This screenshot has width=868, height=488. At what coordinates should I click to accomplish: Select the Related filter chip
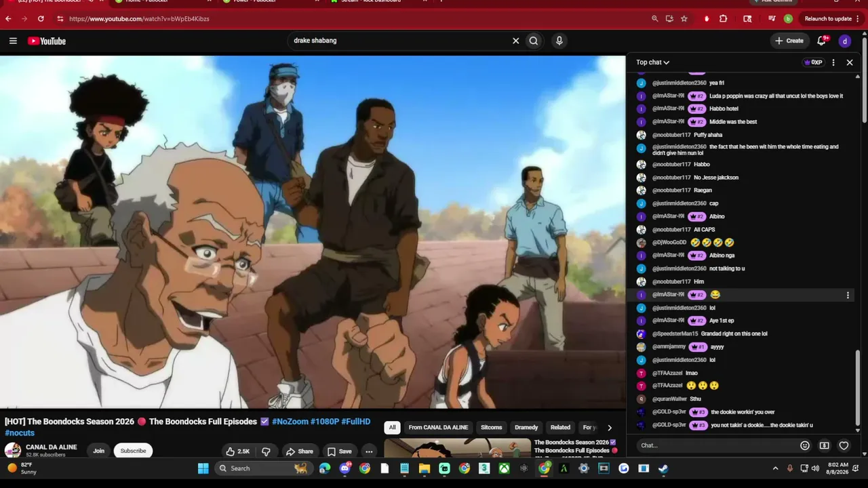pos(560,428)
